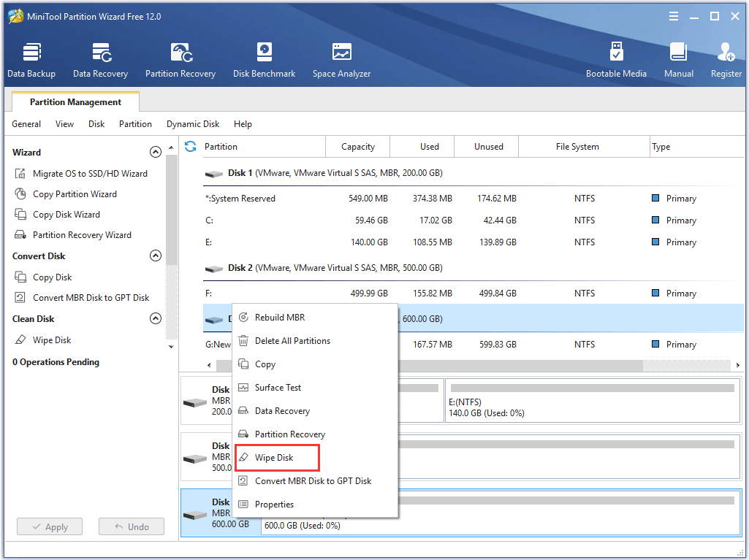The width and height of the screenshot is (749, 560).
Task: Open the Manual
Action: 679,60
